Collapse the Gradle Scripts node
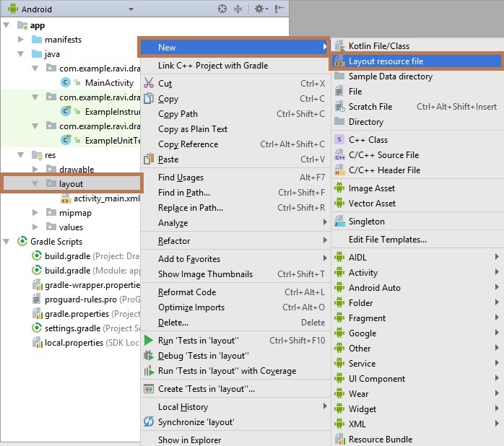 click(6, 241)
